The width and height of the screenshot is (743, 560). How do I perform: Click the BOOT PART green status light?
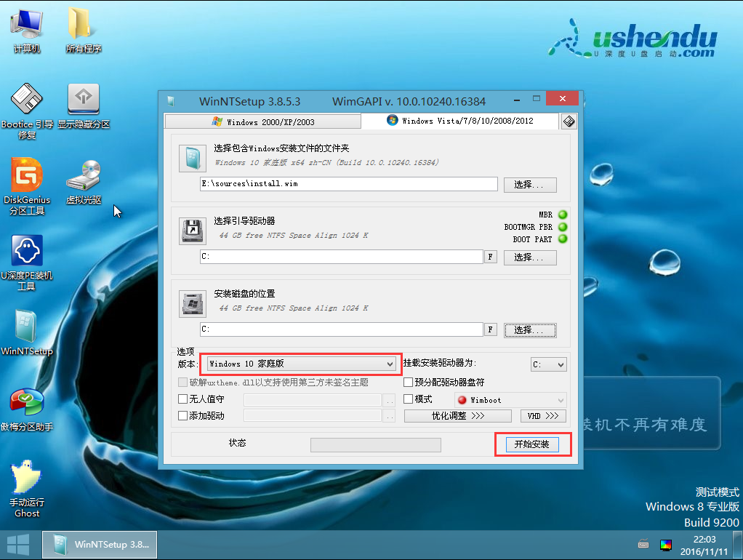pos(563,239)
